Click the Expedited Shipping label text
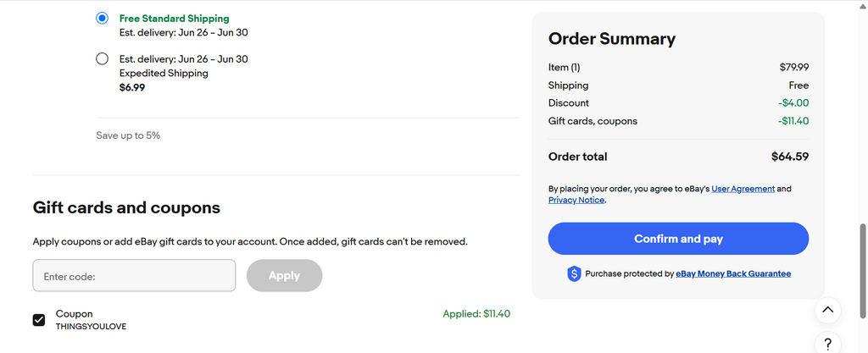The image size is (868, 353). [164, 73]
